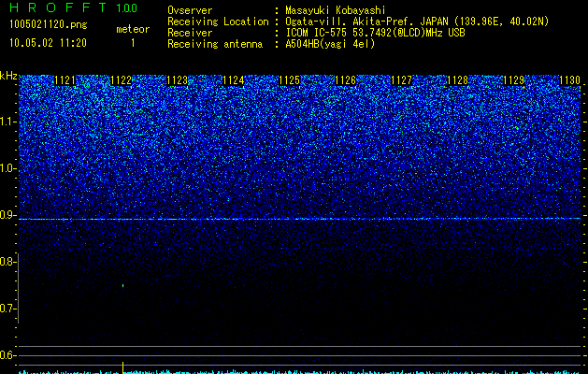Viewport: 588px width, 374px height.
Task: Click the cyan signal-level strip at the bottom
Action: tap(299, 372)
